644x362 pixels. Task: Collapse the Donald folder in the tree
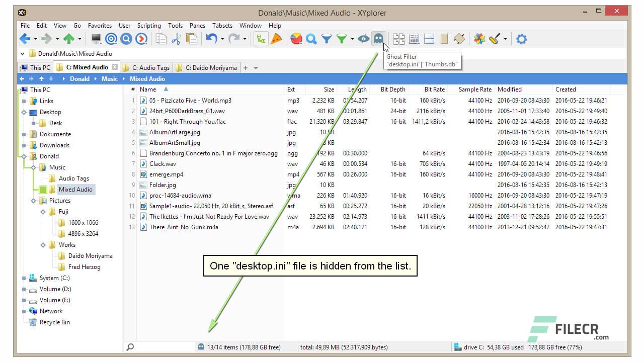23,156
